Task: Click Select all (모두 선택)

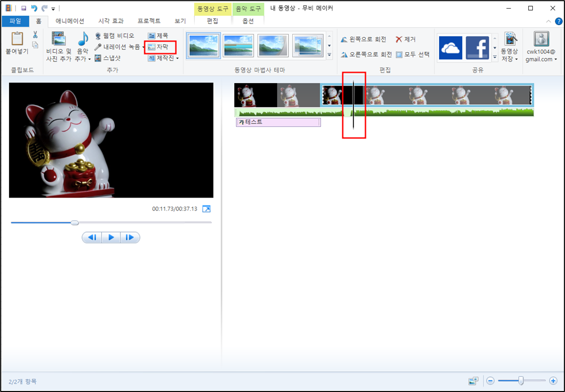Action: click(413, 54)
